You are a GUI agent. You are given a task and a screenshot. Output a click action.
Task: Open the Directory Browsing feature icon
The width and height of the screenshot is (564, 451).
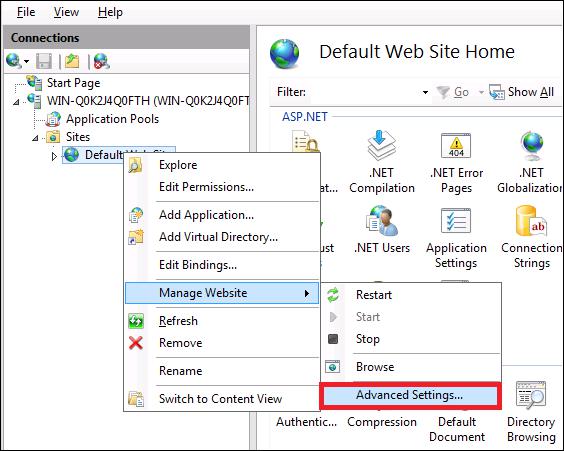coord(531,411)
